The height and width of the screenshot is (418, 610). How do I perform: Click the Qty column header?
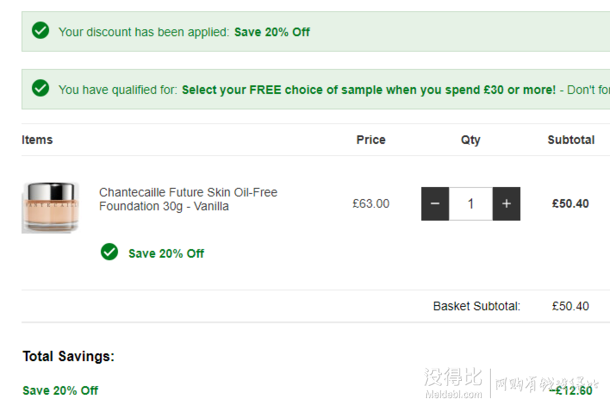tap(470, 140)
